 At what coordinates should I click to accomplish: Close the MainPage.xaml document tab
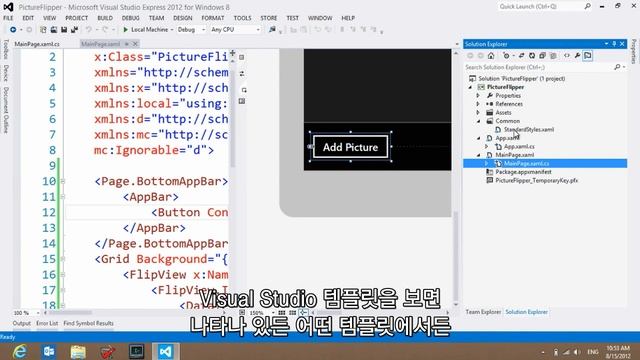click(136, 44)
